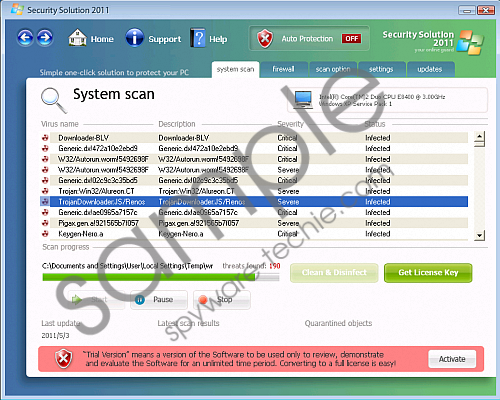Stop the running scan
The width and height of the screenshot is (500, 400).
click(x=222, y=300)
